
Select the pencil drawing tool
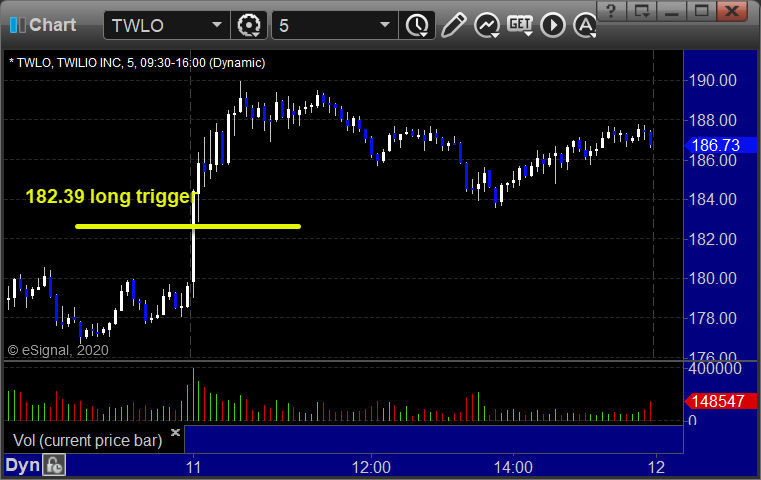click(453, 25)
